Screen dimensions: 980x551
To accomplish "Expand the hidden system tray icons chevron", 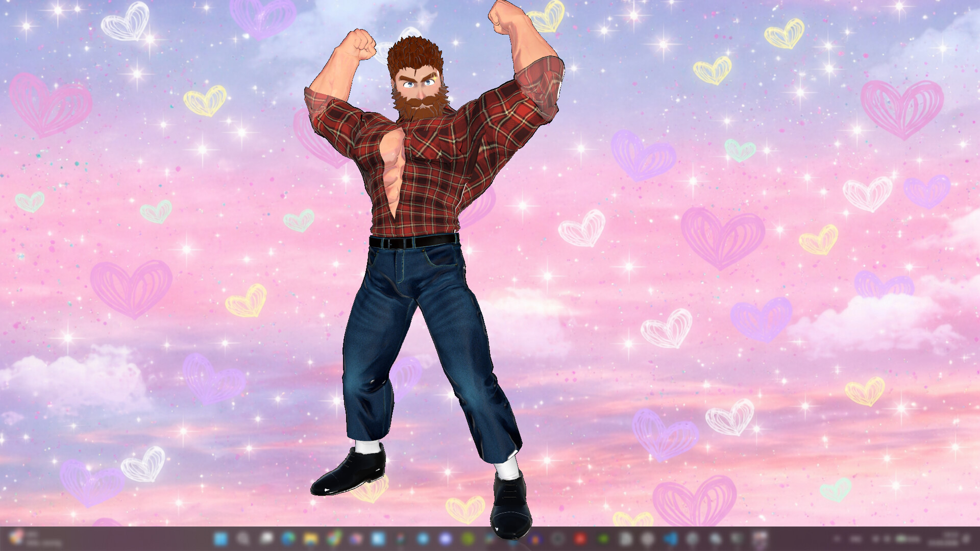I will tap(837, 539).
